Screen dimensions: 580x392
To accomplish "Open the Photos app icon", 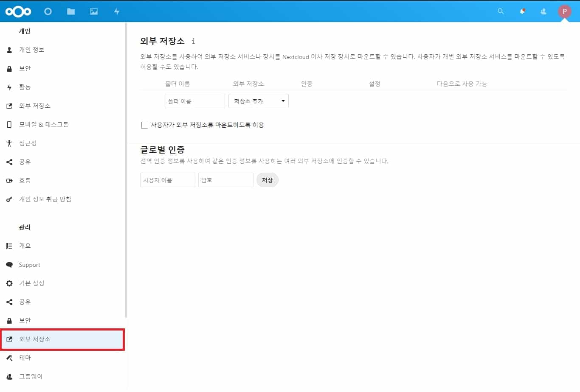I will (93, 11).
